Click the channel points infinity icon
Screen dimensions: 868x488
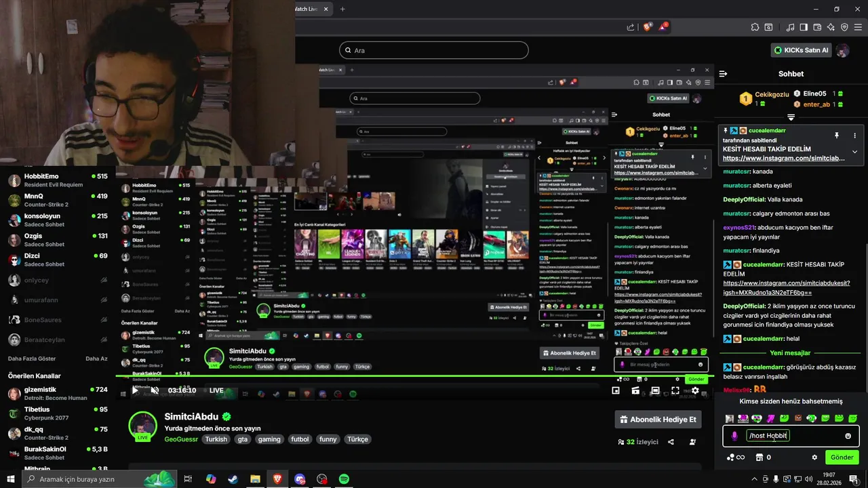point(736,457)
